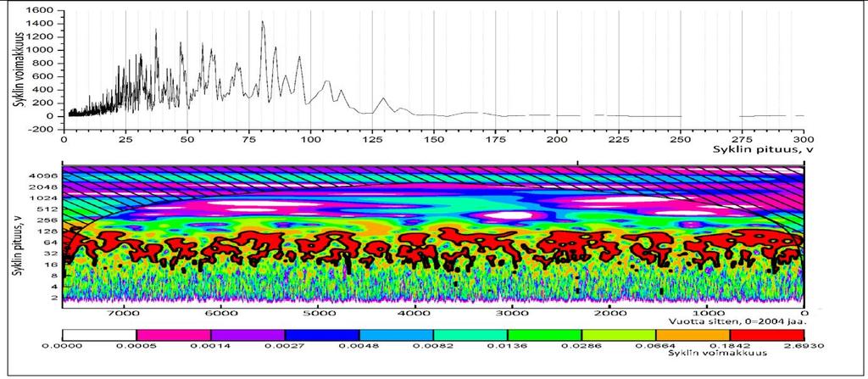Select the 7000 tick on the years-ago axis

(x=124, y=313)
